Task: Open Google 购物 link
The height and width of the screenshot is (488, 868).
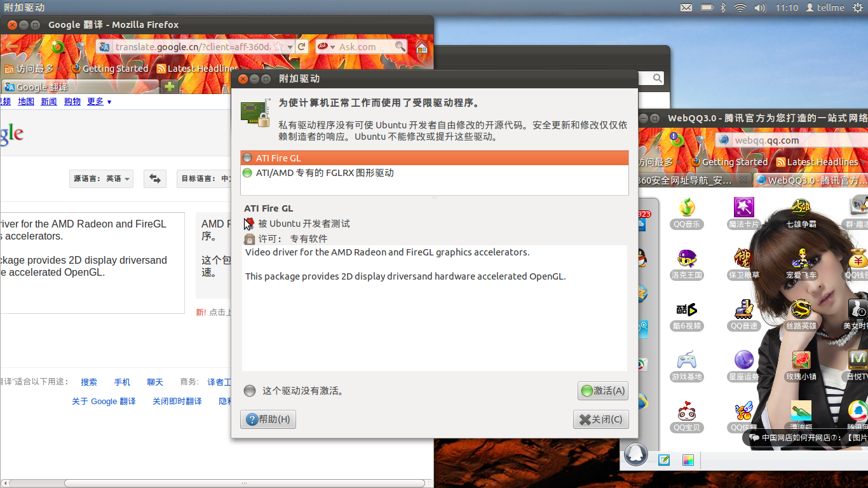Action: click(72, 102)
